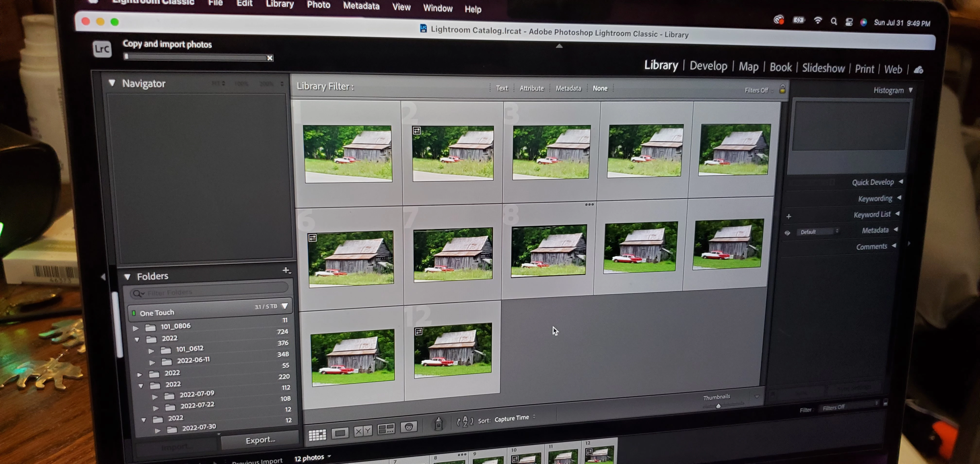980x464 pixels.
Task: Expand the 101_0806 folder
Action: pos(135,328)
